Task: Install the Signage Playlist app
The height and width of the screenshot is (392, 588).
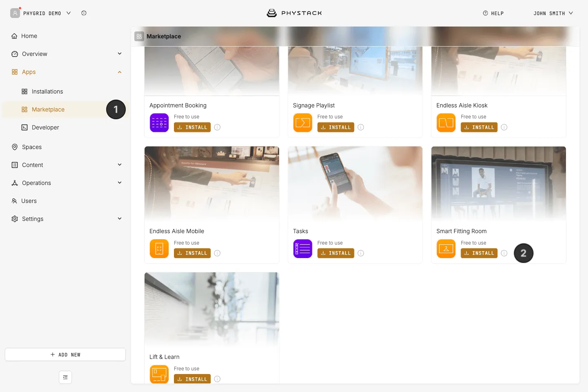Action: [336, 127]
